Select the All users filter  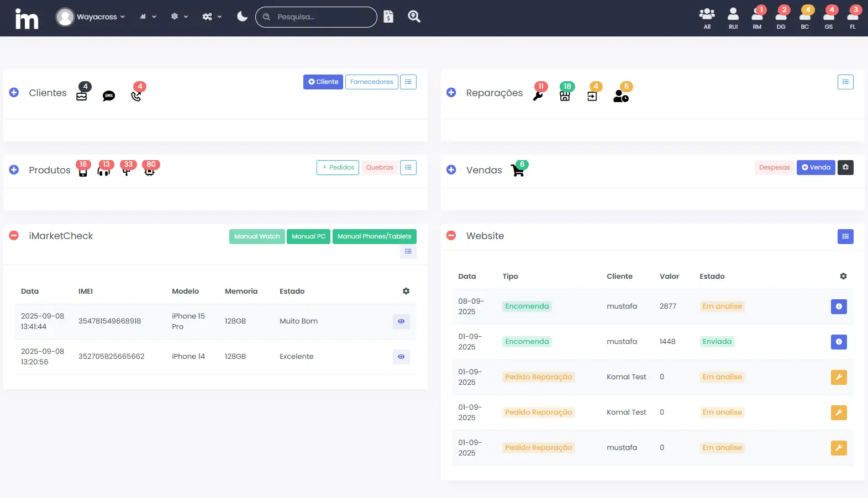coord(707,17)
